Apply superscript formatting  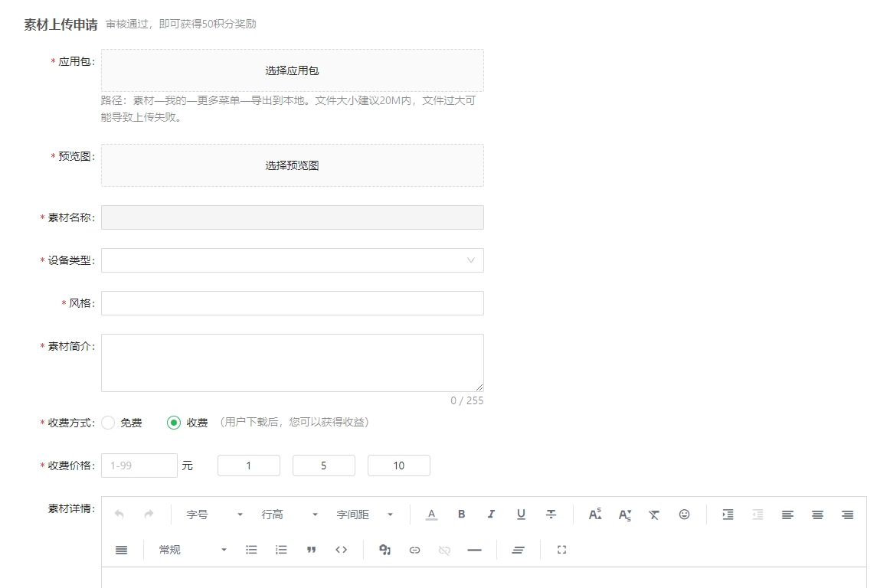(x=595, y=514)
